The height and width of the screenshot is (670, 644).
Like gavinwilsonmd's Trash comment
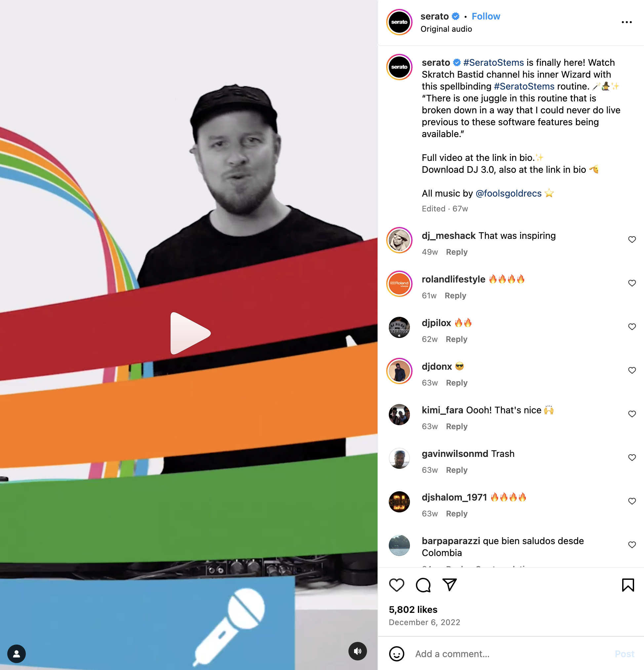click(x=632, y=458)
